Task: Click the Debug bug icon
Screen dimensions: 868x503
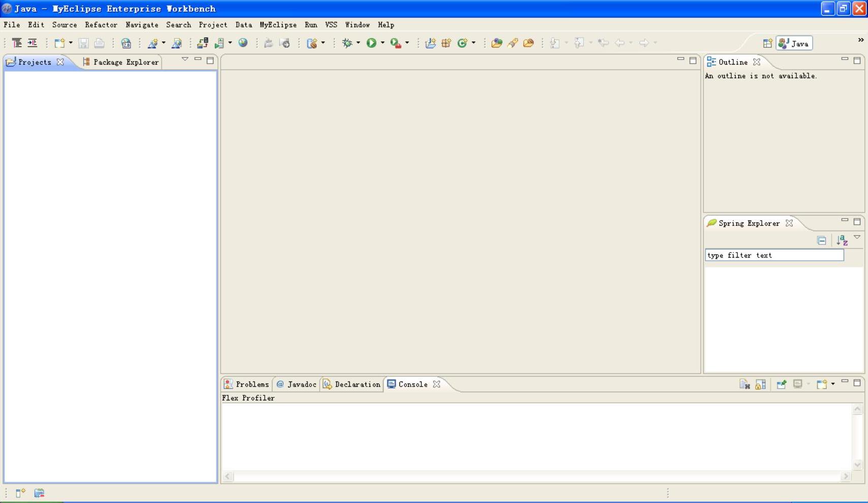Action: click(347, 43)
